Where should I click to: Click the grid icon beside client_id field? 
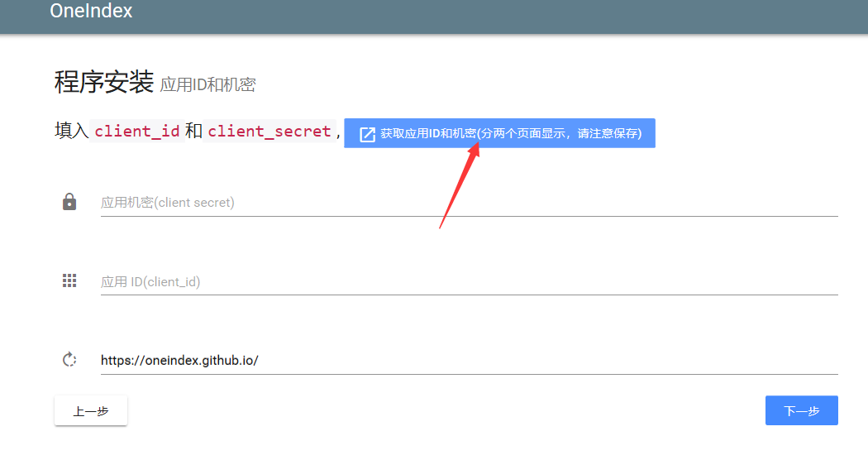pyautogui.click(x=69, y=280)
